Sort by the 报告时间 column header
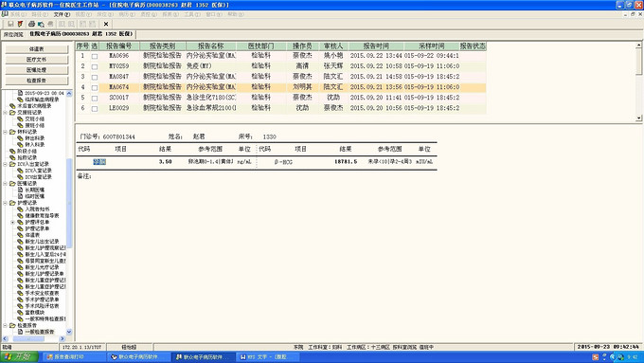This screenshot has width=644, height=363. [376, 46]
